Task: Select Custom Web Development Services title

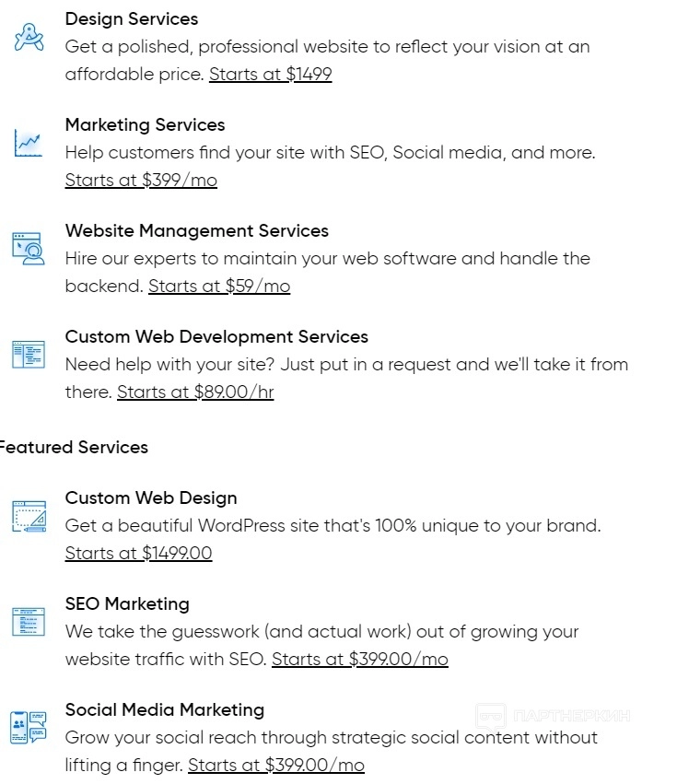Action: pyautogui.click(x=216, y=337)
